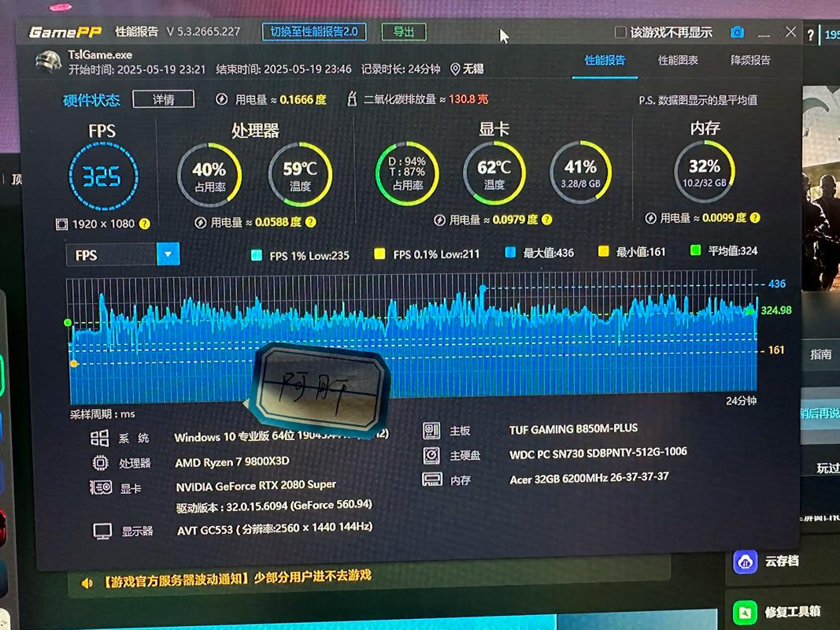The image size is (840, 630).
Task: Open hardware 详情 details button
Action: [163, 99]
